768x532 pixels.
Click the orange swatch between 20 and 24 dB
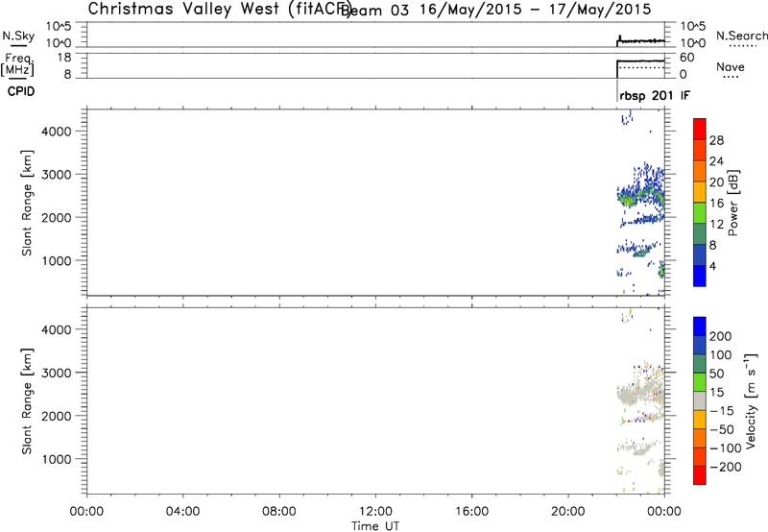point(700,172)
